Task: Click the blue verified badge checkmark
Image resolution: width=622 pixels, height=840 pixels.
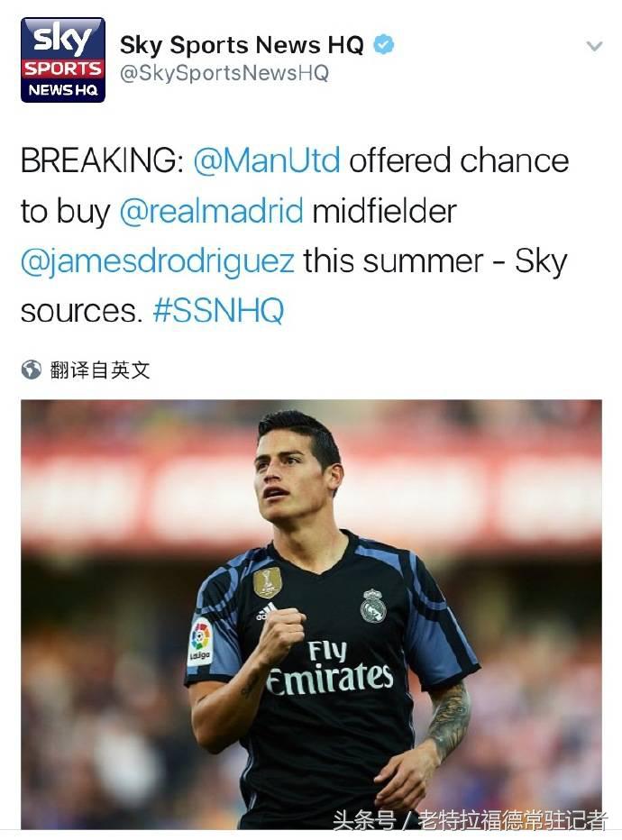Action: click(x=384, y=45)
